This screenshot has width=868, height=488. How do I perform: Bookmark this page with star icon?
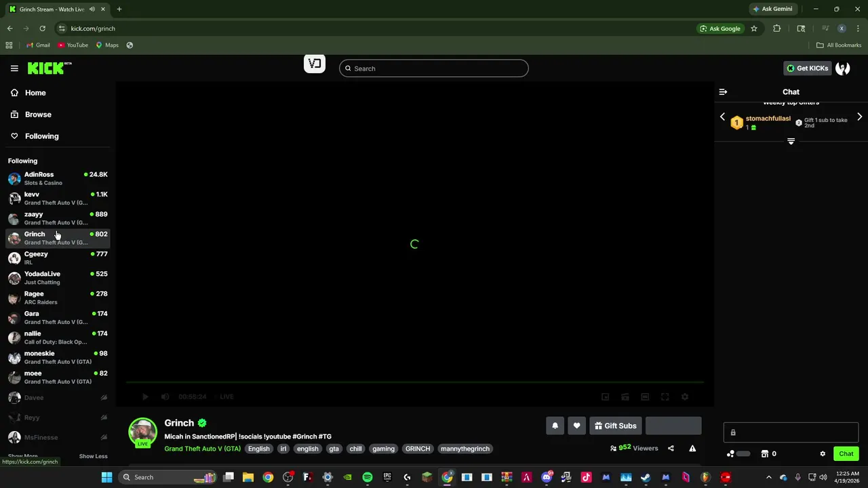pyautogui.click(x=753, y=28)
